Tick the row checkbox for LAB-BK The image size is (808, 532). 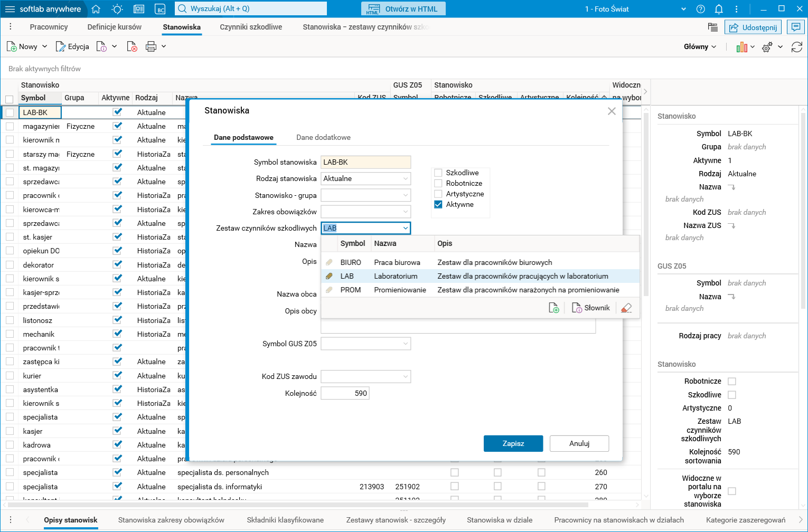10,112
